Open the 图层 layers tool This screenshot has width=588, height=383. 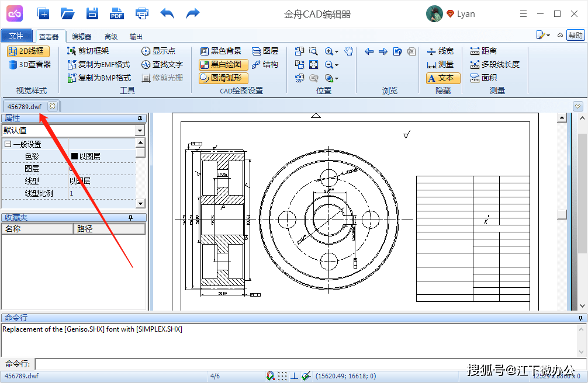point(265,51)
